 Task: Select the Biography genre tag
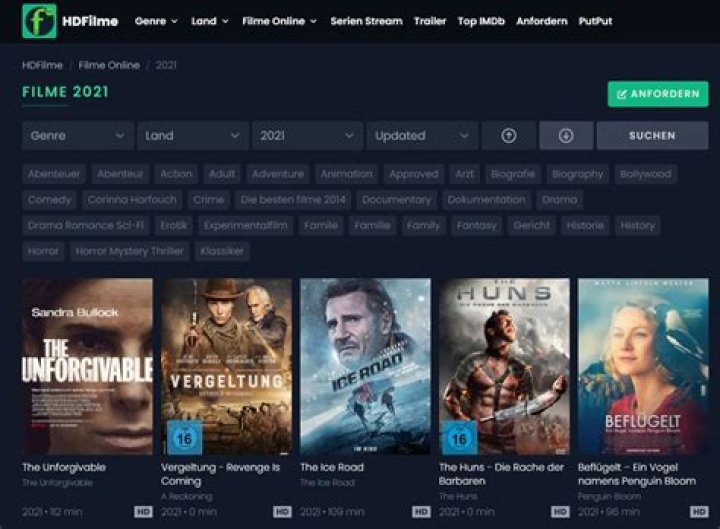pos(578,174)
